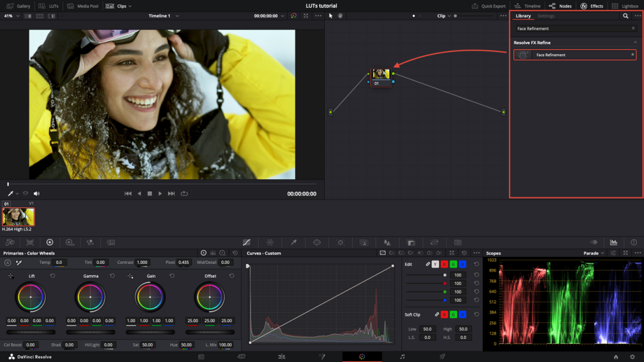
Task: Open the Lightbox view
Action: tap(625, 6)
